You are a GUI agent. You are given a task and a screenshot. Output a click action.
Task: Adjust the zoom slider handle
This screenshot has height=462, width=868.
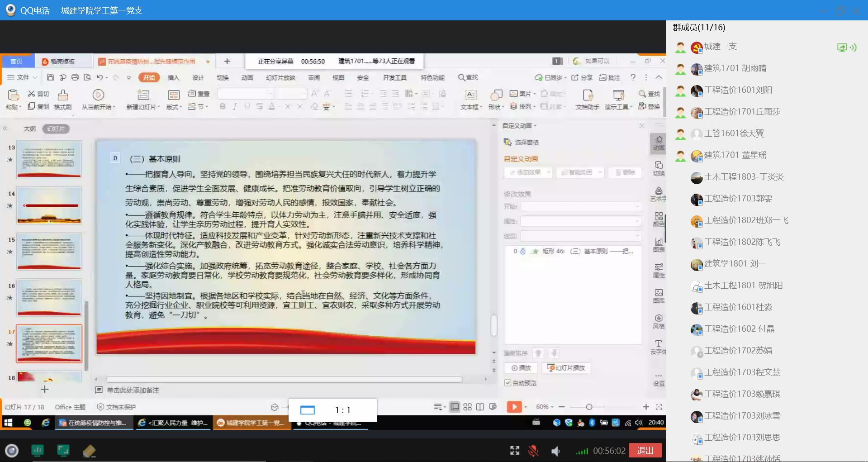pos(589,407)
